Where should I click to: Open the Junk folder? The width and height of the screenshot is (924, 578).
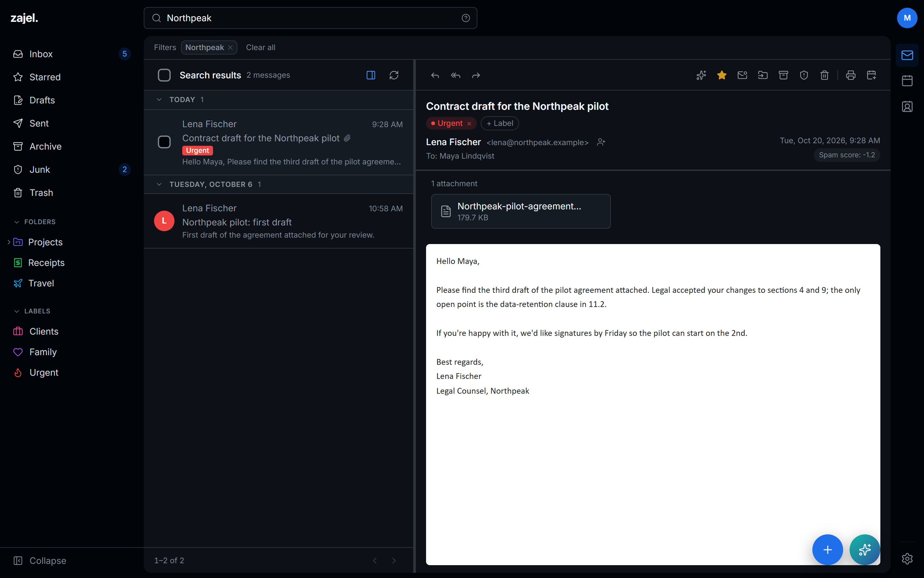click(72, 170)
